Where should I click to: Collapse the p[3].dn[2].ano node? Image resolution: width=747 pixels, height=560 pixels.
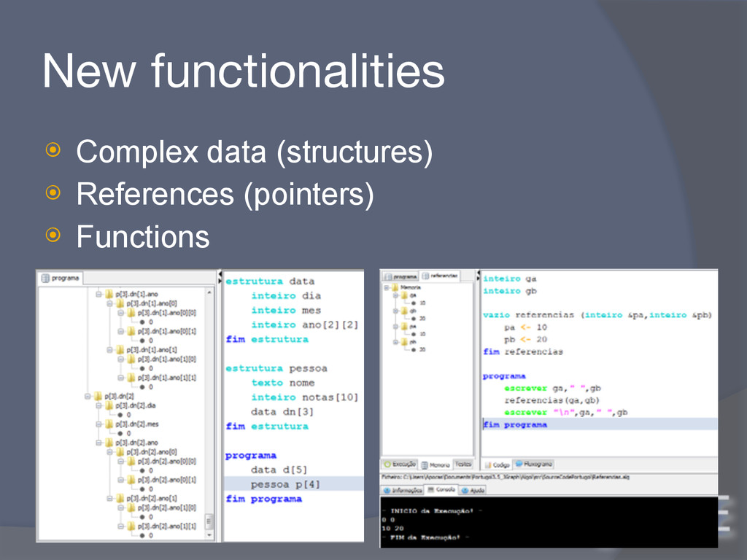coord(98,443)
